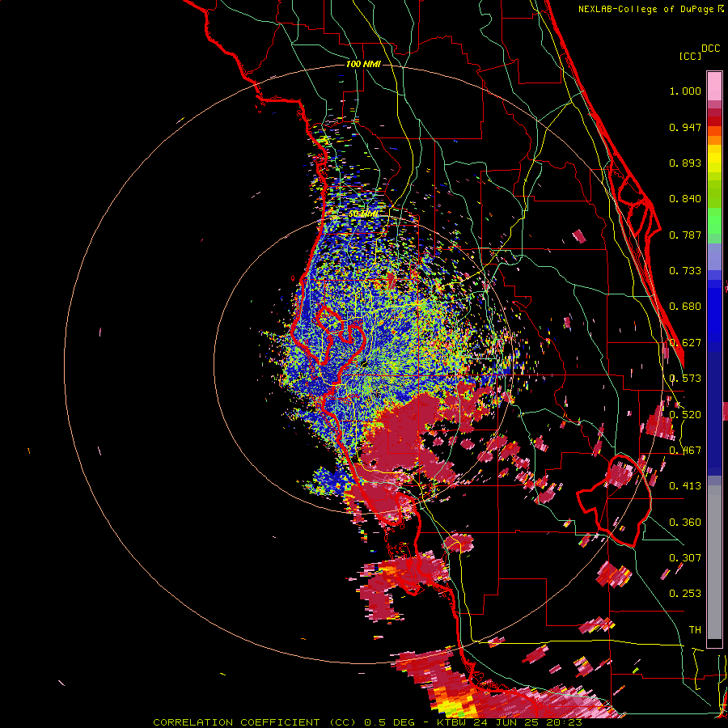Click the 1.000 color scale value
The image size is (728, 728).
pos(685,91)
